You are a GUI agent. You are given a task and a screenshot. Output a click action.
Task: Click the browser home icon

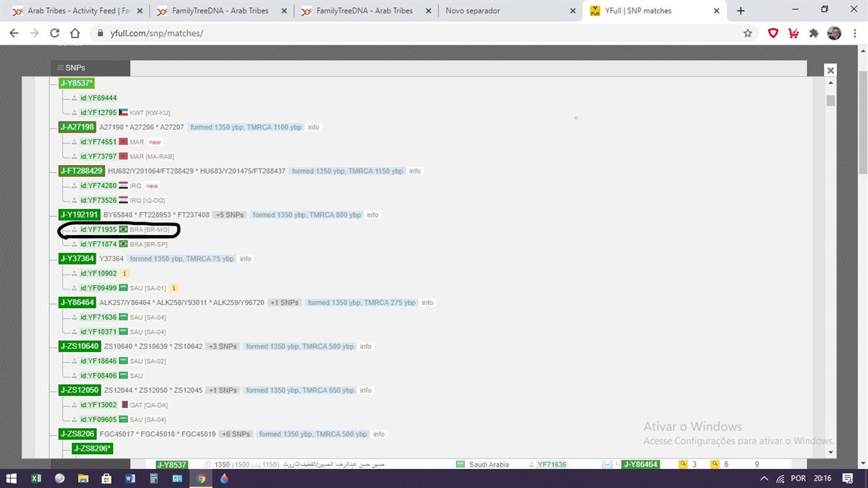tap(75, 33)
